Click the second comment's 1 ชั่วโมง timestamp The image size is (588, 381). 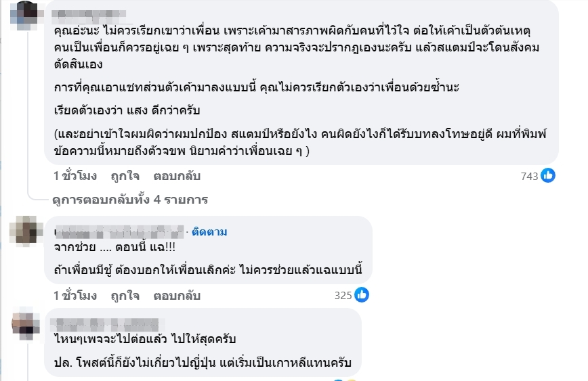[75, 296]
